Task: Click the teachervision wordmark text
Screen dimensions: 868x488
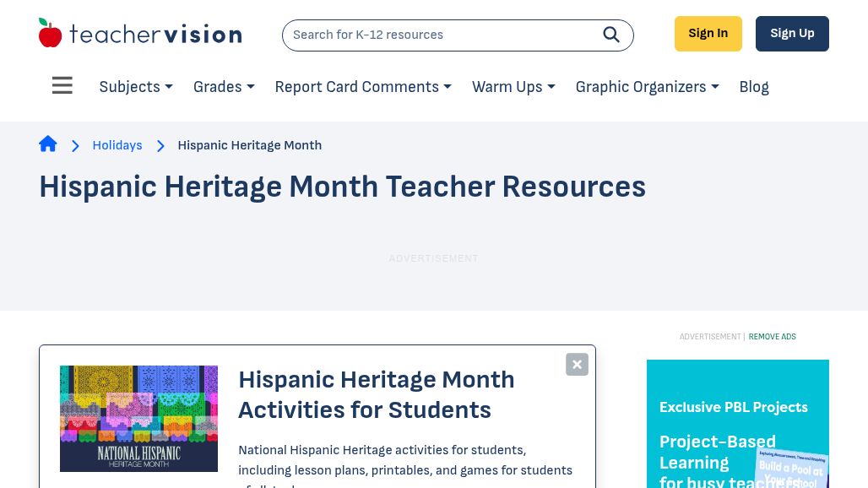Action: point(155,35)
